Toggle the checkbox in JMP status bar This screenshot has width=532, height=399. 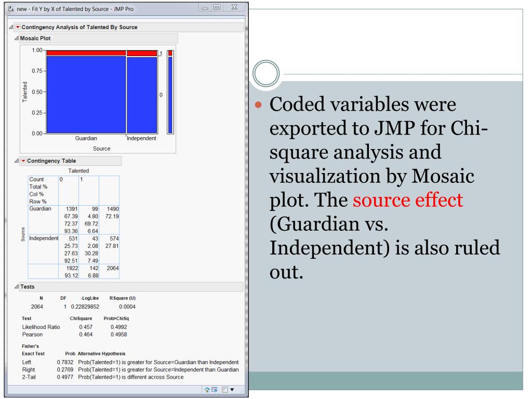pyautogui.click(x=224, y=390)
